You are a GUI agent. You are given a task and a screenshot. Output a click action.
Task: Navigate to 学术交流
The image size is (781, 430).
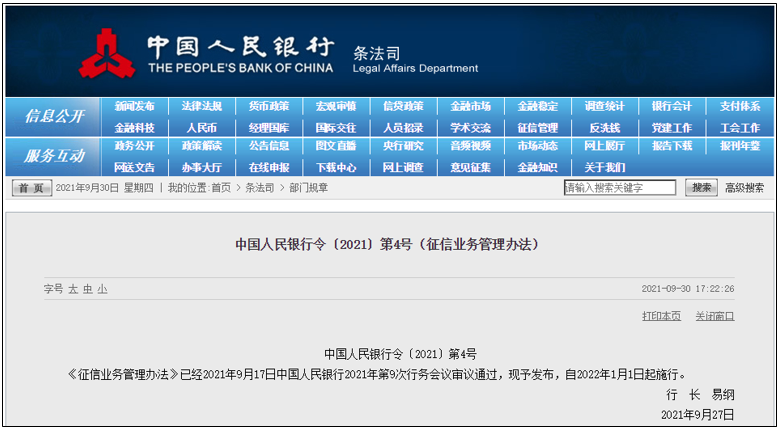[471, 128]
